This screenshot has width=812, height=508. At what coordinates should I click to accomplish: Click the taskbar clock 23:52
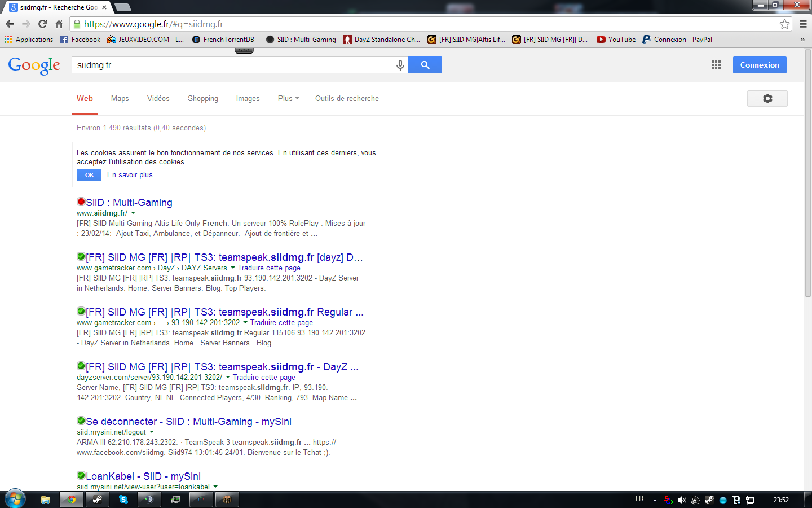tap(781, 500)
